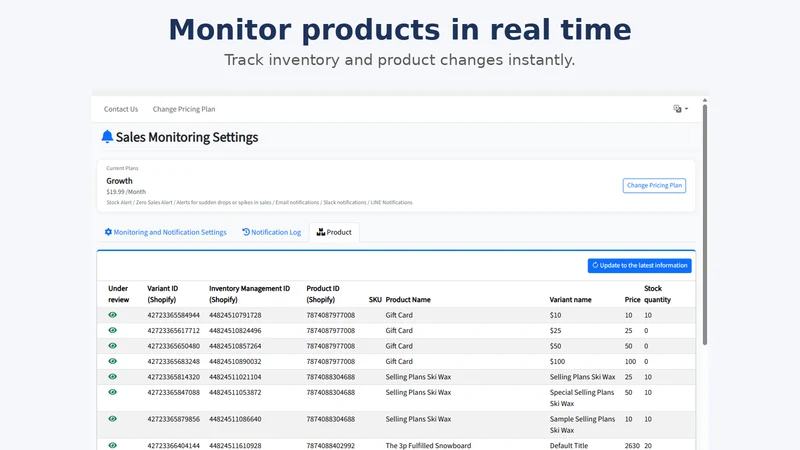The width and height of the screenshot is (800, 450).
Task: Click inventory ID 44824510791728
Action: tap(235, 315)
